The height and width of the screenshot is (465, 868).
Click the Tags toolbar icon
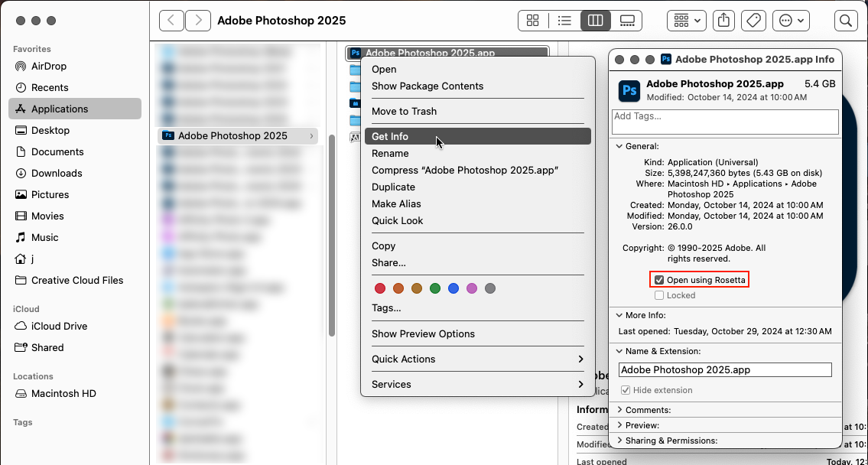(754, 21)
